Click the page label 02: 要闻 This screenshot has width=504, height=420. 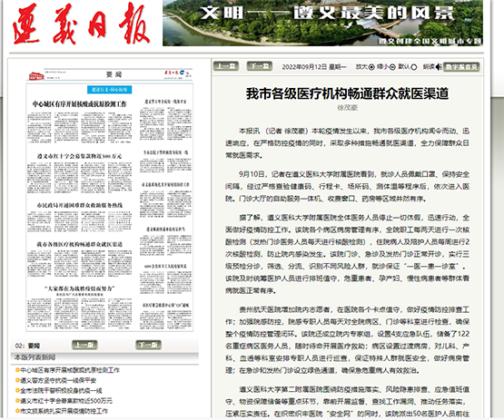point(27,346)
